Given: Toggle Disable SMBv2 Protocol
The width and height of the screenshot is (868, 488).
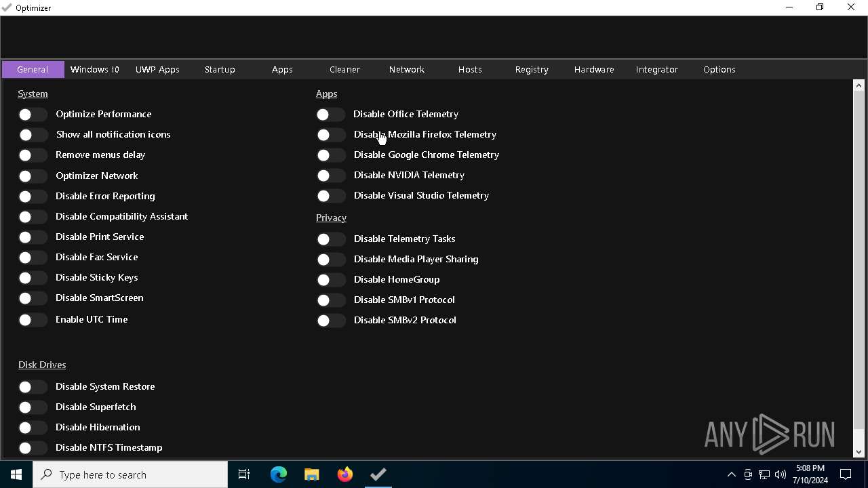Looking at the screenshot, I should coord(331,321).
